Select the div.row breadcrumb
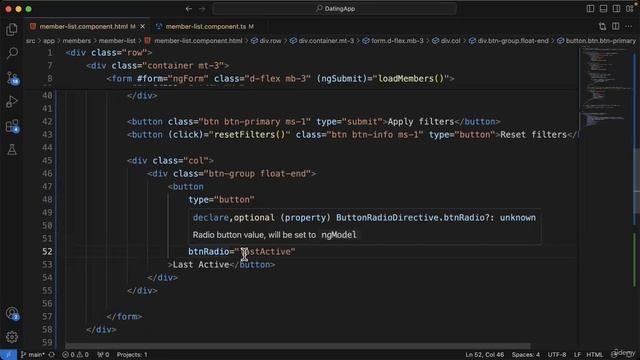 (x=266, y=40)
